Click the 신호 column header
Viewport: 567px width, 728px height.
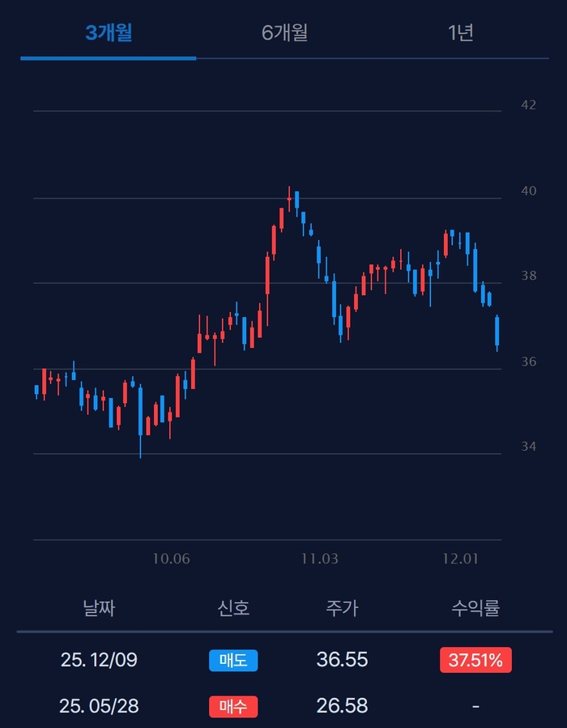click(x=233, y=609)
